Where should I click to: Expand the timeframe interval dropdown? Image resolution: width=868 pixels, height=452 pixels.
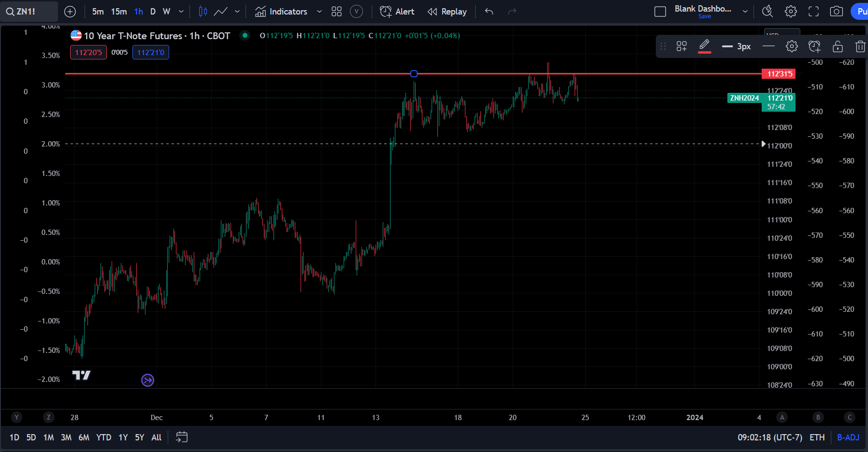click(x=181, y=12)
